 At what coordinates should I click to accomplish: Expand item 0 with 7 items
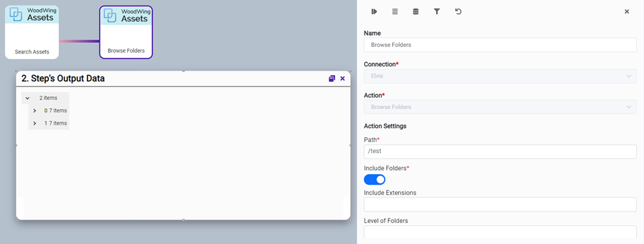pos(35,111)
